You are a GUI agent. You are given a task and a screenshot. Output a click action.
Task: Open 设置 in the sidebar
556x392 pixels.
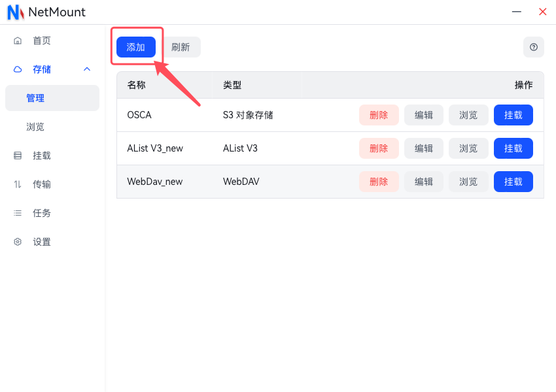(x=52, y=242)
